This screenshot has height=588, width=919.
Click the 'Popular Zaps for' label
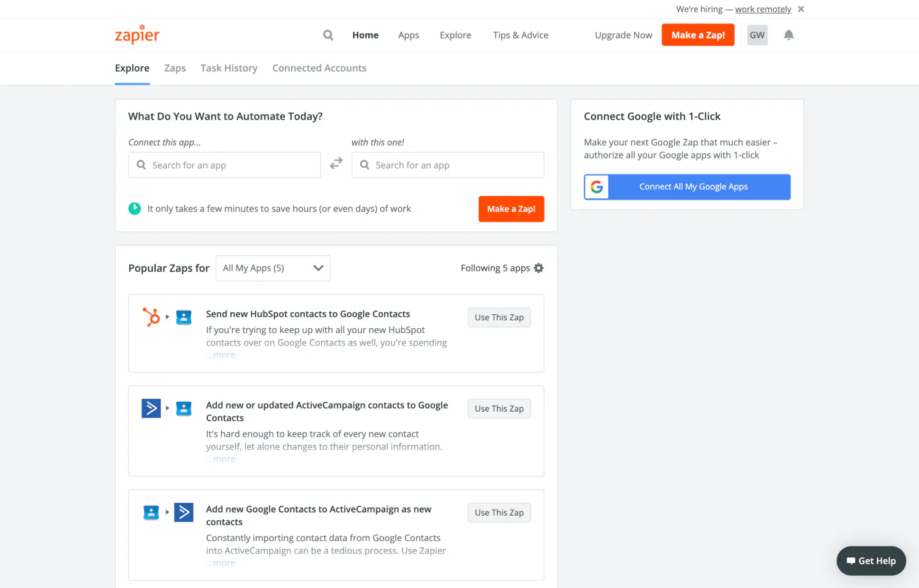pos(169,268)
